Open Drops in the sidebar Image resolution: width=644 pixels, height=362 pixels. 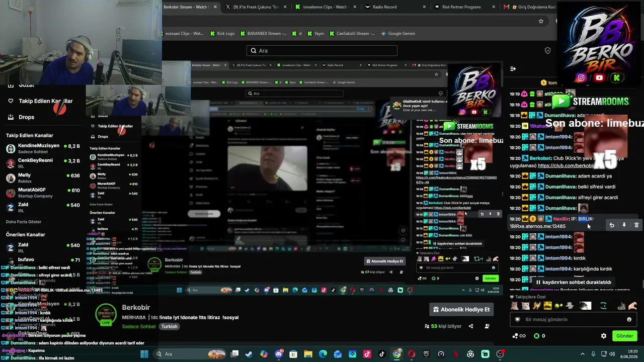coord(21,117)
